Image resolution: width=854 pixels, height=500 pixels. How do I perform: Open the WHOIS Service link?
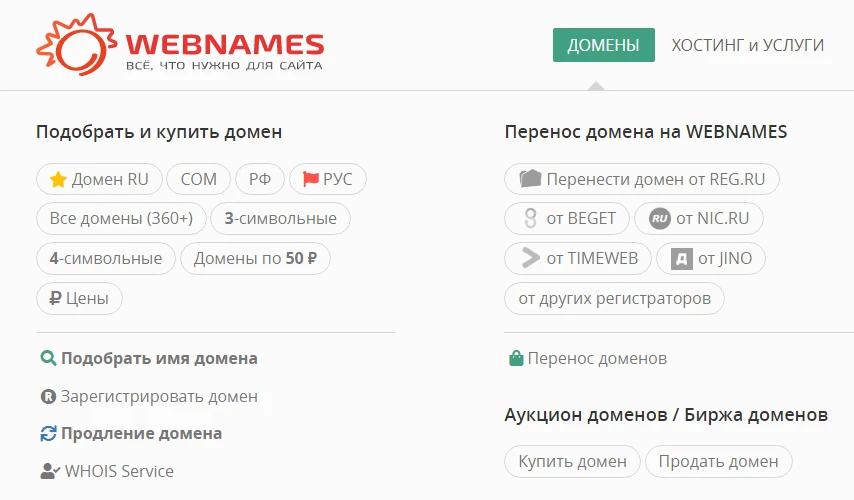(x=119, y=471)
